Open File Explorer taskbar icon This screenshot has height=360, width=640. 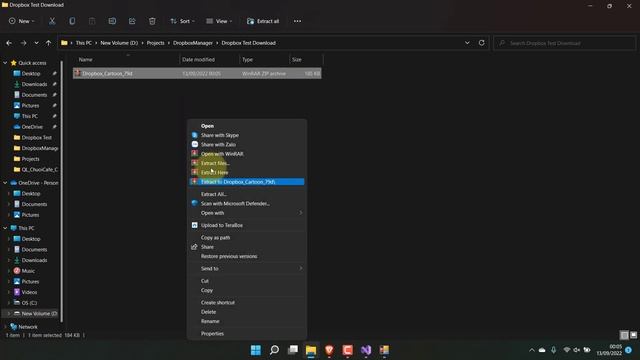(x=311, y=350)
